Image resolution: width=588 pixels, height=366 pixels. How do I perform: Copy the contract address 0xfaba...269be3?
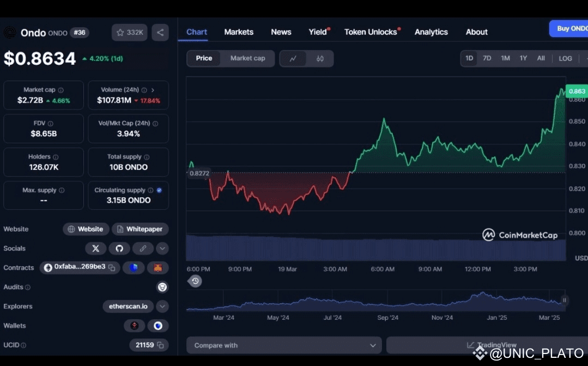pos(112,267)
